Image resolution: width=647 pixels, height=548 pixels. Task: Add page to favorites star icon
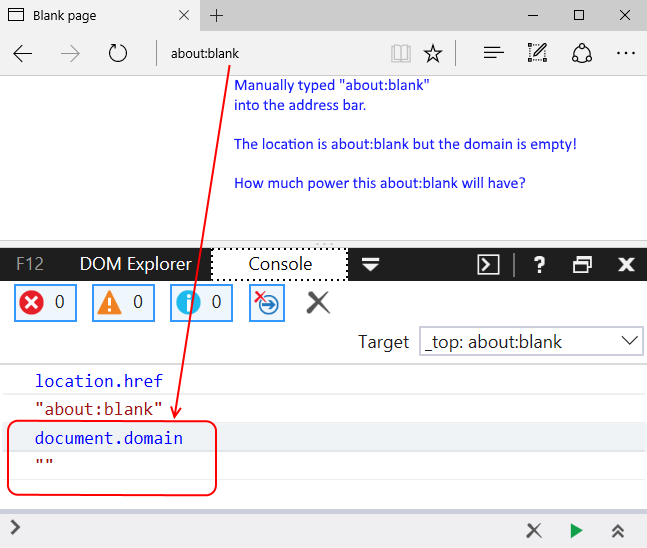(x=432, y=53)
